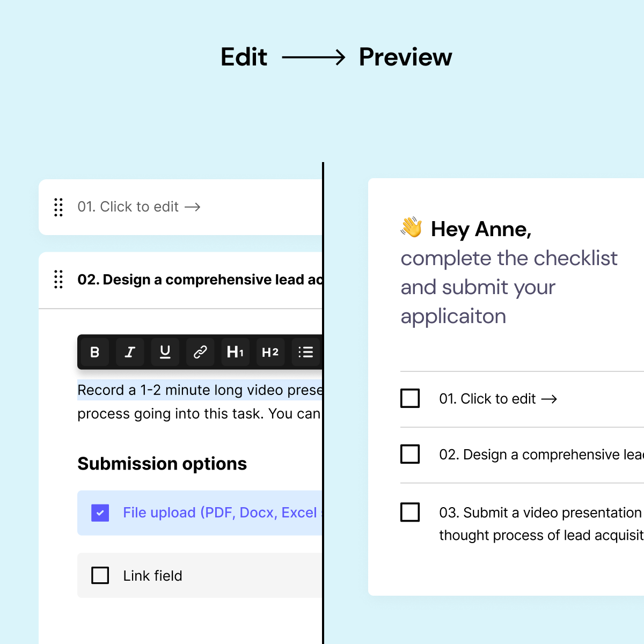The image size is (644, 644).
Task: Uncheck the File upload submission option
Action: pos(100,513)
